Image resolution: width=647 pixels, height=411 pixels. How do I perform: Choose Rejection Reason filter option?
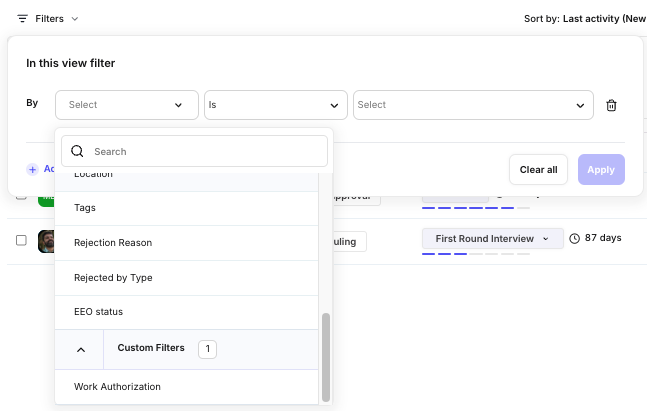click(x=113, y=243)
